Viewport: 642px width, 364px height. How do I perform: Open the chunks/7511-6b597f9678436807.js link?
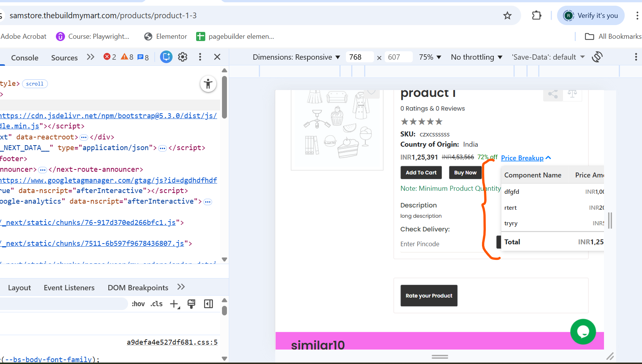pyautogui.click(x=92, y=244)
